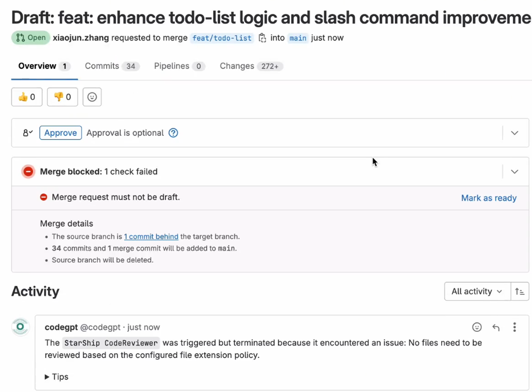Switch to the Pipelines tab
The image size is (532, 392).
click(179, 66)
